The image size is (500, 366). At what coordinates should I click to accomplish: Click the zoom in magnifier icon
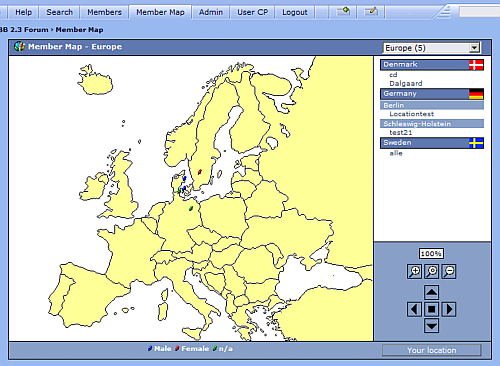point(414,271)
